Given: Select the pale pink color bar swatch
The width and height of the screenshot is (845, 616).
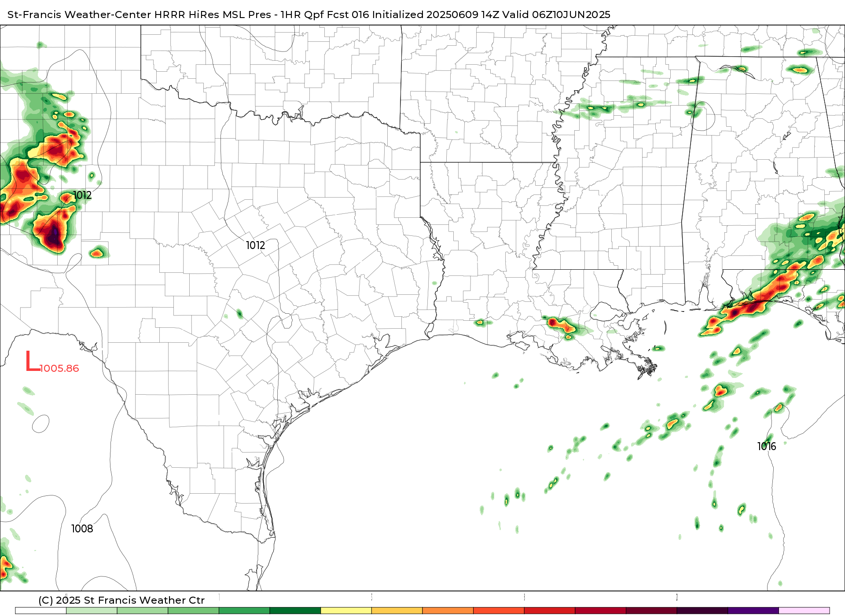Looking at the screenshot, I should [804, 611].
